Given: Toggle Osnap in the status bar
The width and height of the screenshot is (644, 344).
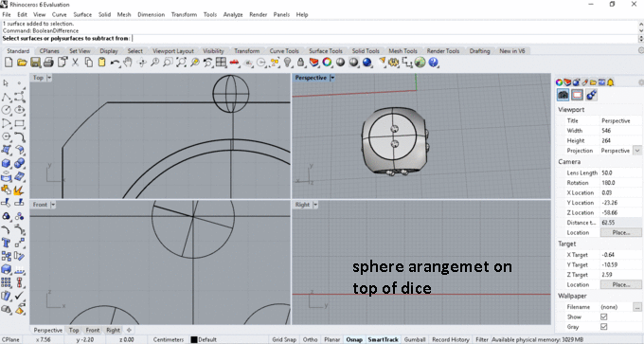Looking at the screenshot, I should coord(354,339).
